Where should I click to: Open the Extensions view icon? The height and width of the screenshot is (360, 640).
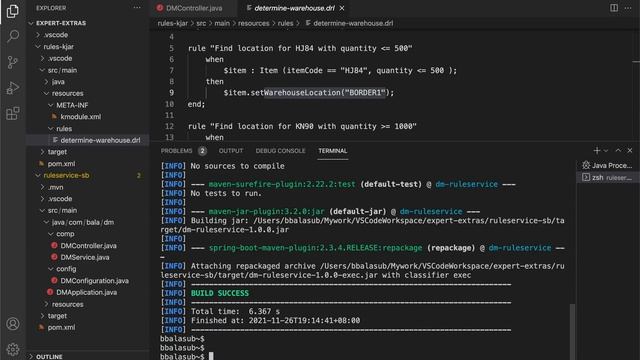(x=13, y=113)
